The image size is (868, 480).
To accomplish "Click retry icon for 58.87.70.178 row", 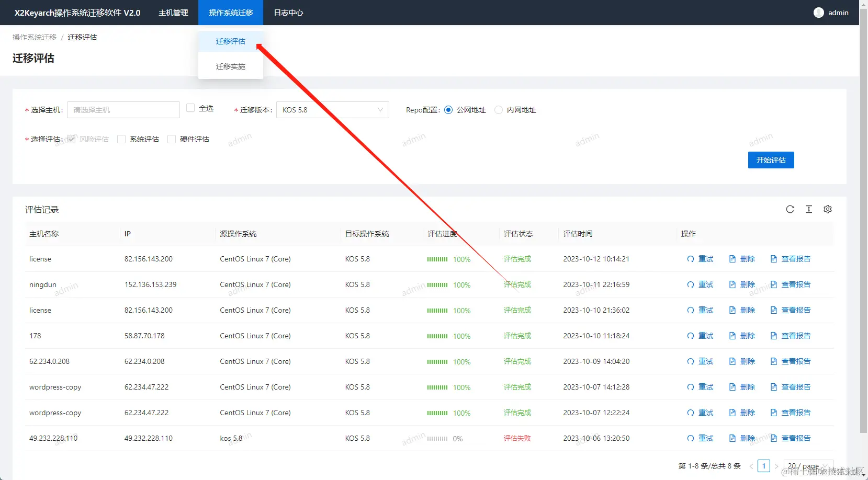I will click(x=691, y=336).
